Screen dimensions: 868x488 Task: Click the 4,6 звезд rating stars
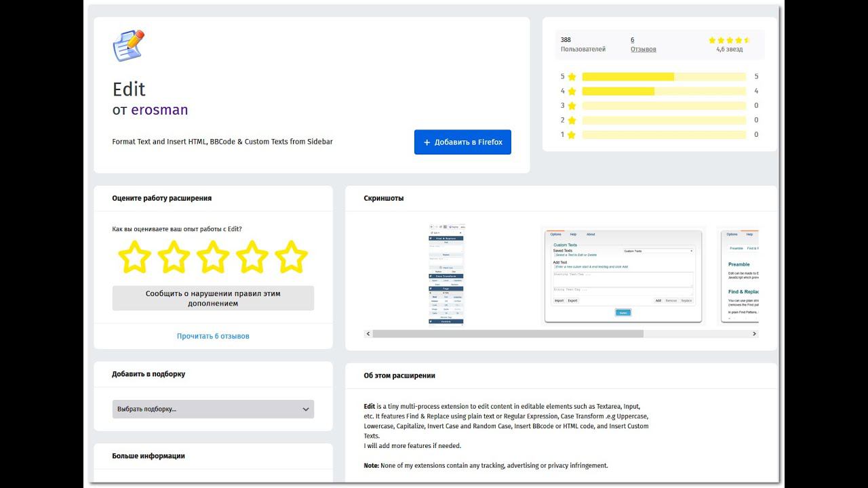tap(729, 41)
